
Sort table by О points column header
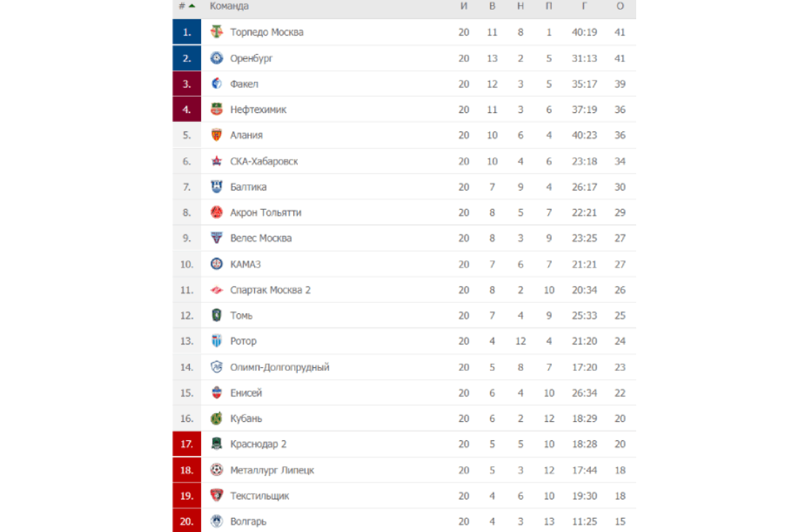[620, 6]
